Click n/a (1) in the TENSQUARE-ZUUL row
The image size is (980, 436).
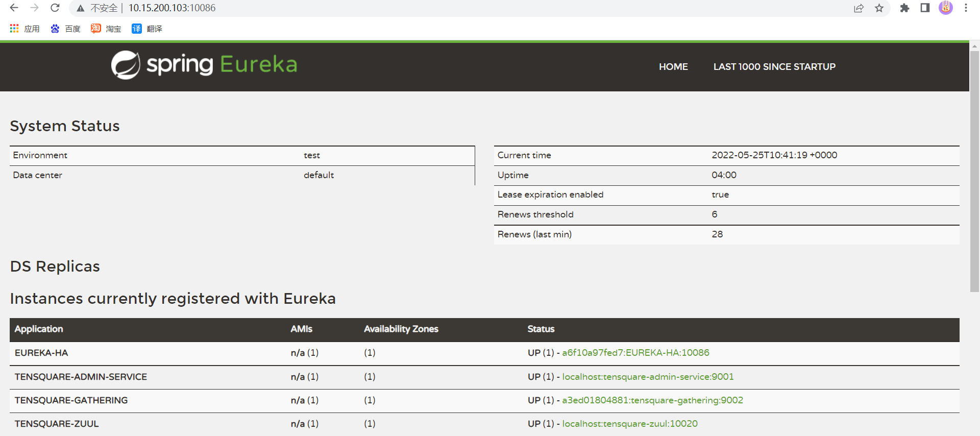[305, 424]
